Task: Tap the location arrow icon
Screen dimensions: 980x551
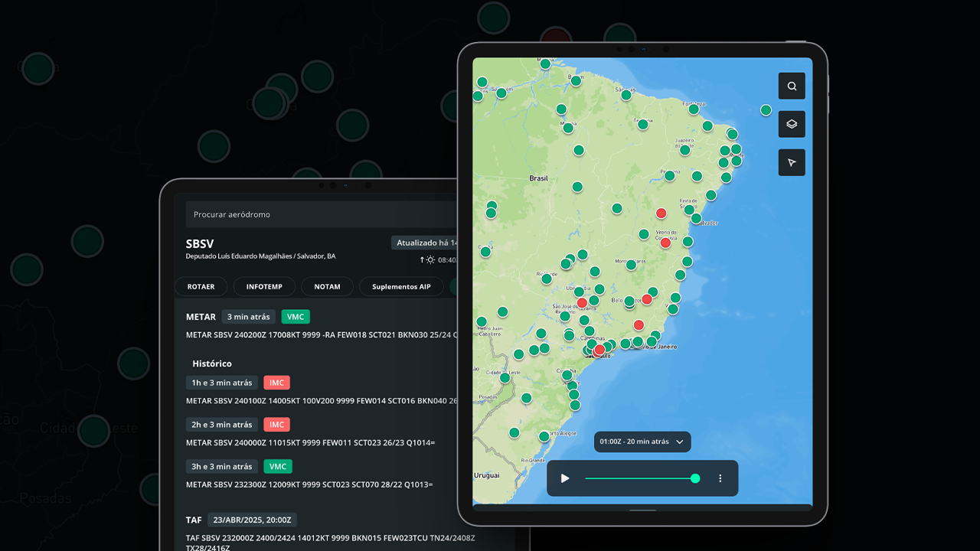Action: tap(792, 162)
